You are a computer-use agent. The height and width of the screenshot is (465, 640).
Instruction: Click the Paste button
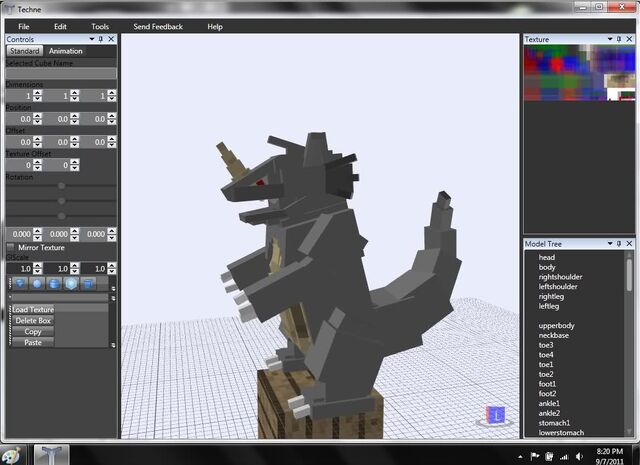coord(33,343)
